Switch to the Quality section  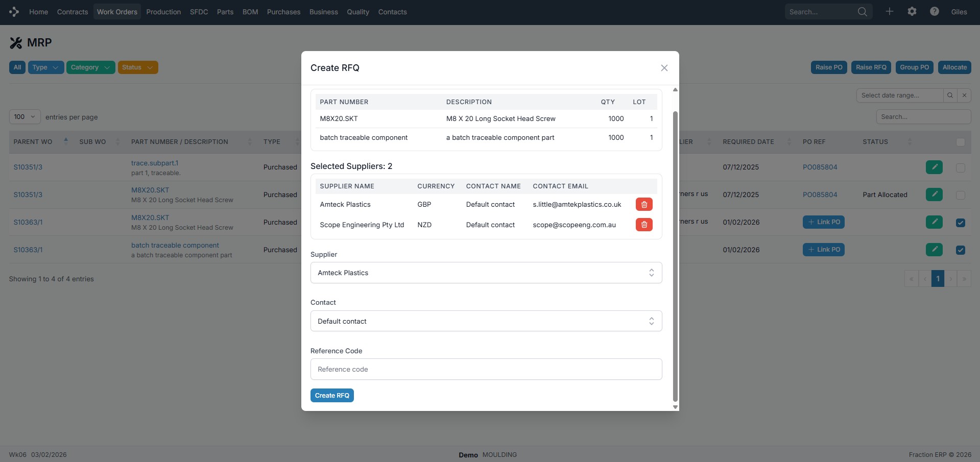tap(357, 12)
